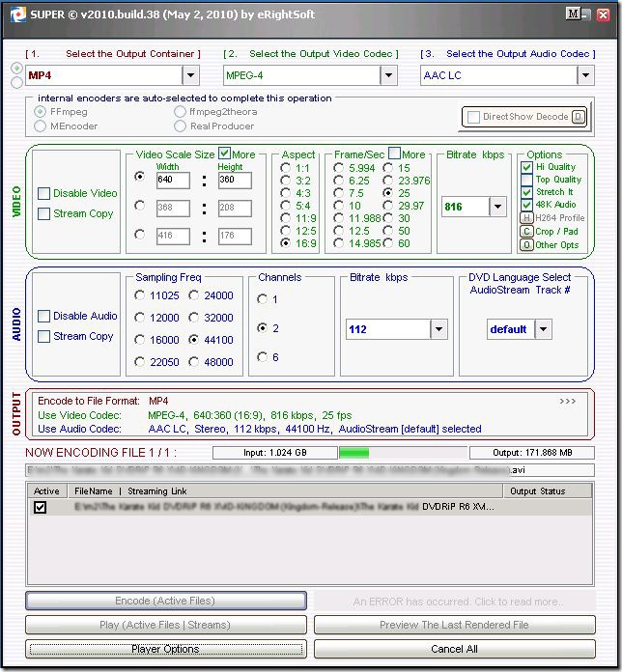Select the lower container mode radio beside MP4
The image size is (622, 672).
tap(16, 82)
